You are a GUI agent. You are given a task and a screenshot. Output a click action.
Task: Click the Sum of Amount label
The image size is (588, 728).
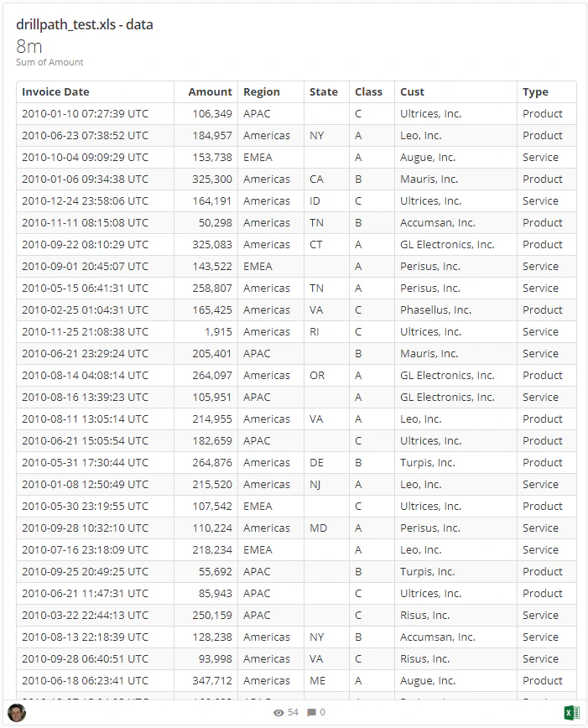pyautogui.click(x=49, y=62)
